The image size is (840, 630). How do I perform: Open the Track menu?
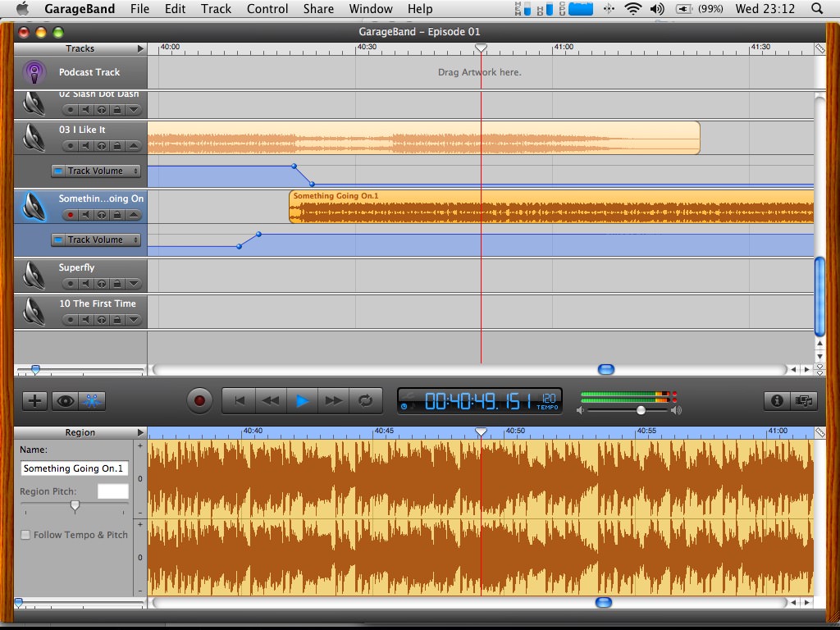click(x=217, y=8)
